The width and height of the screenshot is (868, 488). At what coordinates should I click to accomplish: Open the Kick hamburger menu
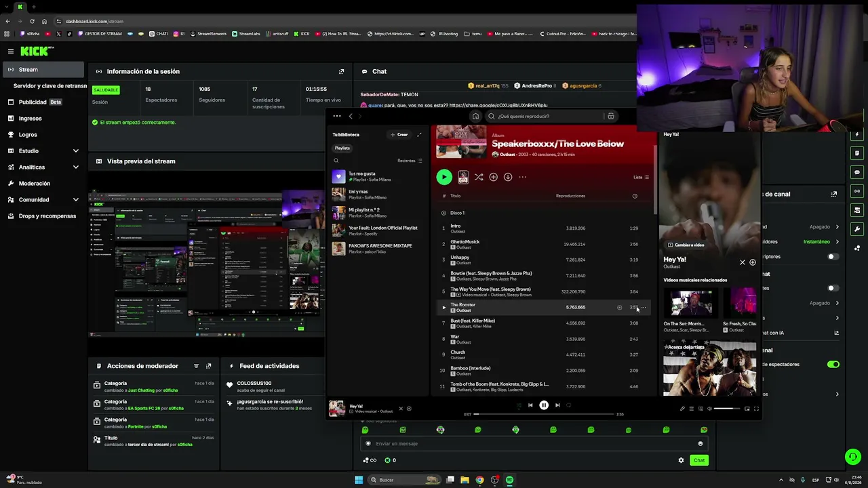click(11, 51)
